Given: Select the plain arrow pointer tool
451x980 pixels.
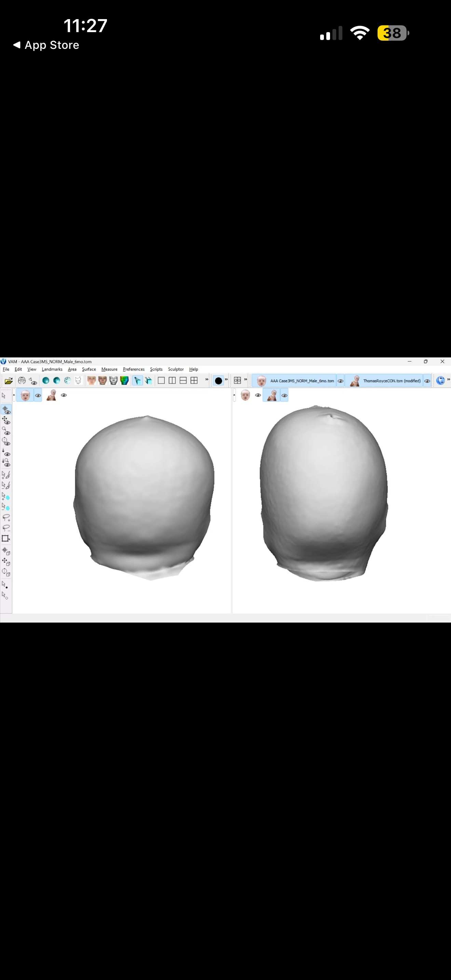Looking at the screenshot, I should [x=4, y=396].
